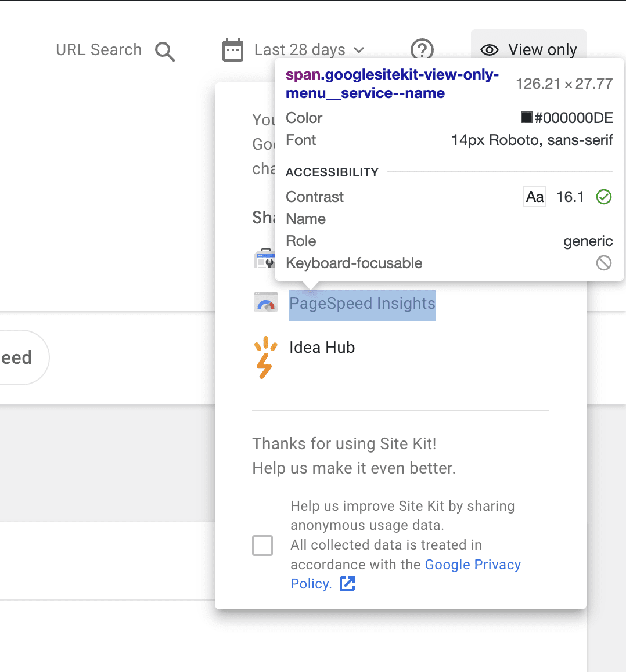Click the calendar icon beside date range
The image size is (626, 672).
(x=233, y=50)
